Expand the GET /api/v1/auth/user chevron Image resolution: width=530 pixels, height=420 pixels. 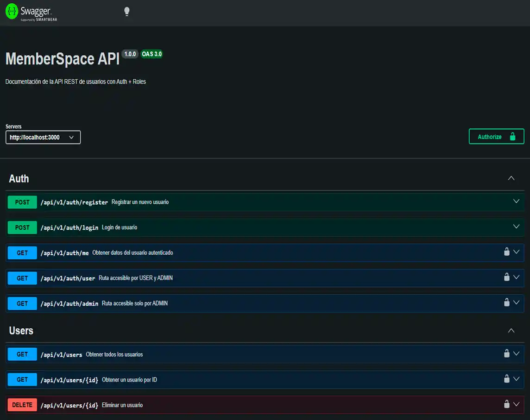tap(516, 277)
